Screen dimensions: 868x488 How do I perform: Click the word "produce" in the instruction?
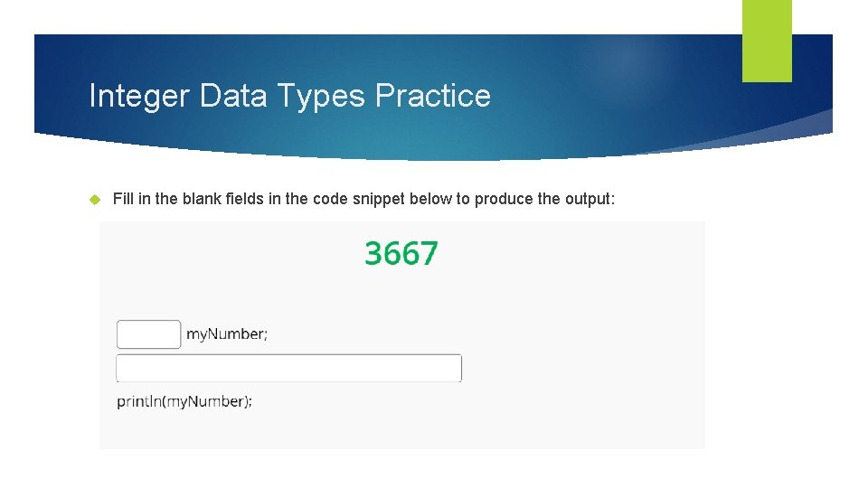point(510,199)
